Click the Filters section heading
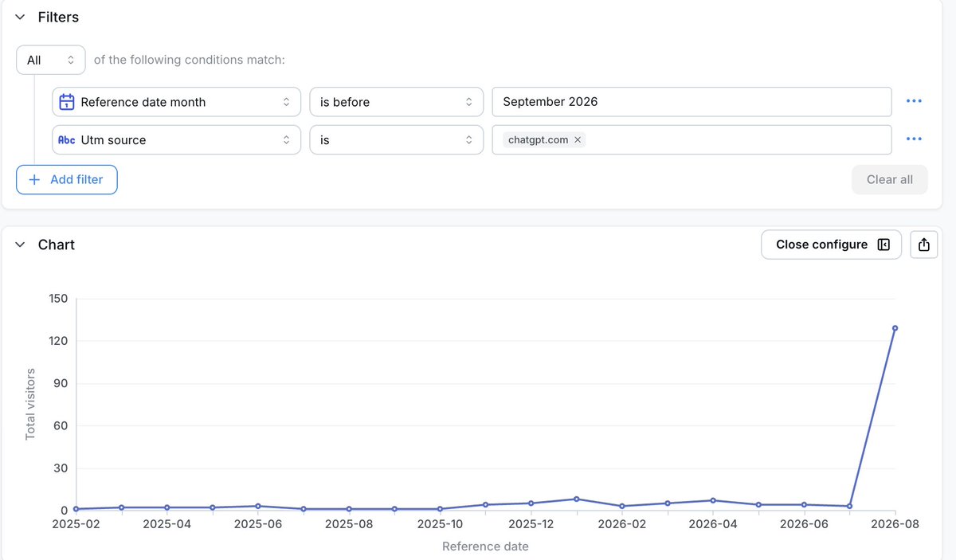This screenshot has height=560, width=956. (58, 17)
